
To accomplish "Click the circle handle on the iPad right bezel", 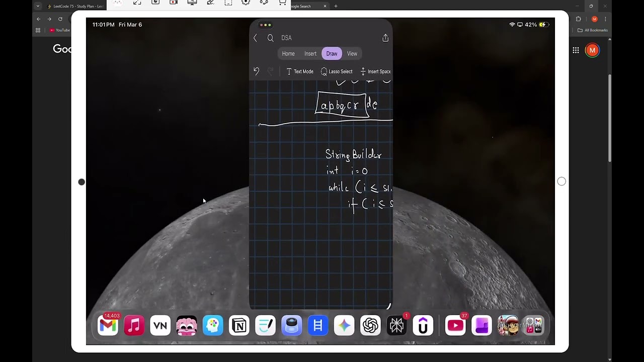I will click(561, 182).
